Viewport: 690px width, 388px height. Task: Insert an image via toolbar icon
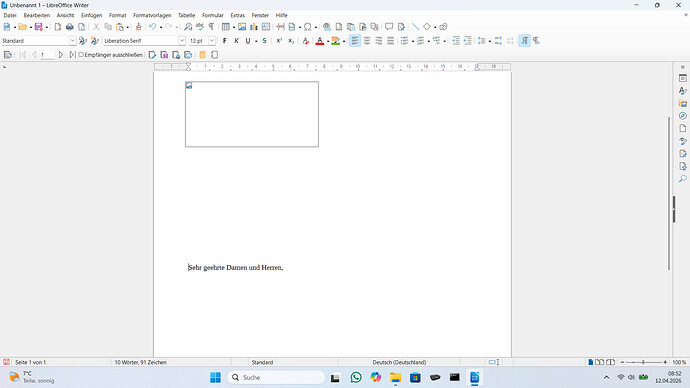[242, 27]
